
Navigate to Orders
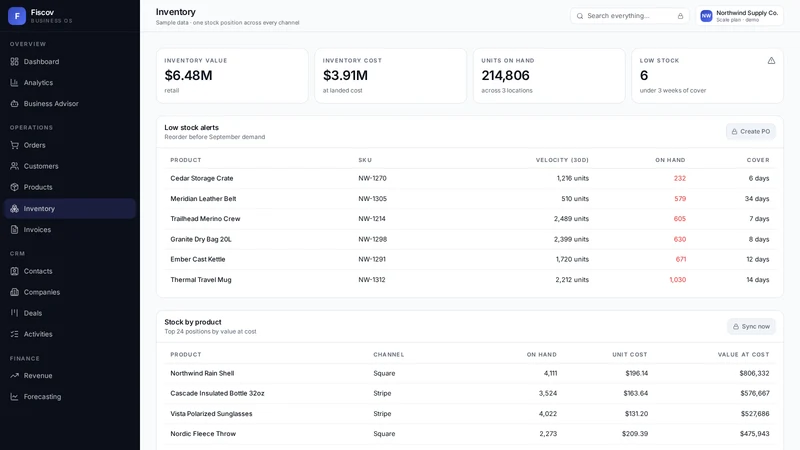(70, 145)
